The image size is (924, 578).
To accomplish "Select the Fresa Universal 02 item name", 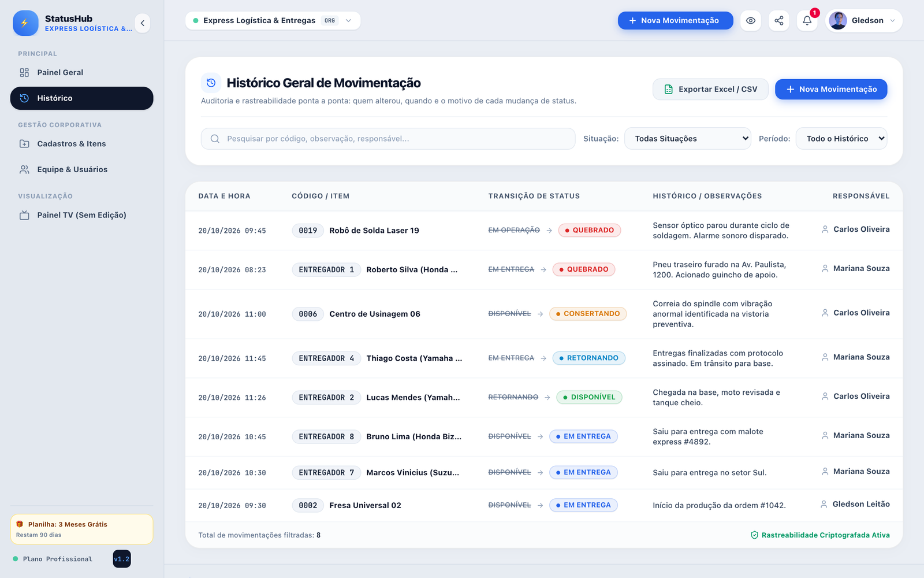I will point(365,505).
